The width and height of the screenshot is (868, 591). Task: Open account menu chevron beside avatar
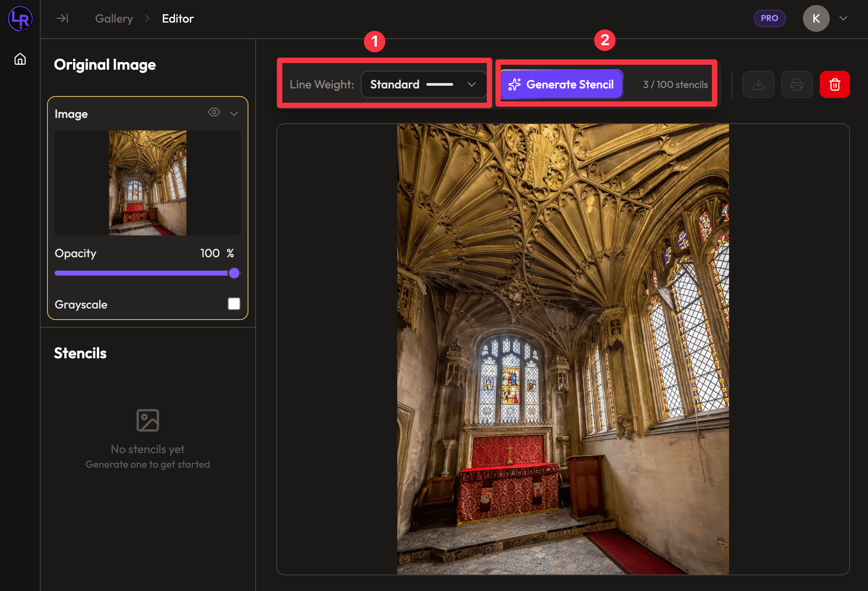[x=843, y=18]
